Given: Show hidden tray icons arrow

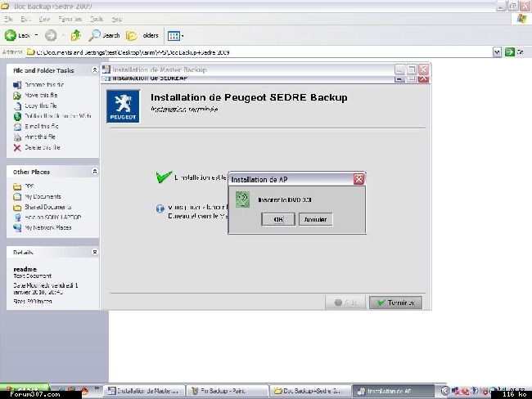Looking at the screenshot, I should point(445,391).
